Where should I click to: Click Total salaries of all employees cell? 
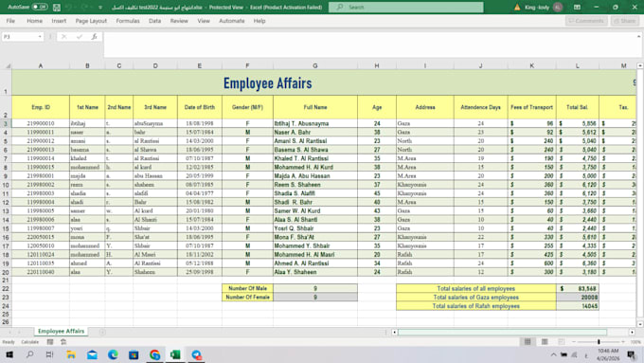coord(476,288)
